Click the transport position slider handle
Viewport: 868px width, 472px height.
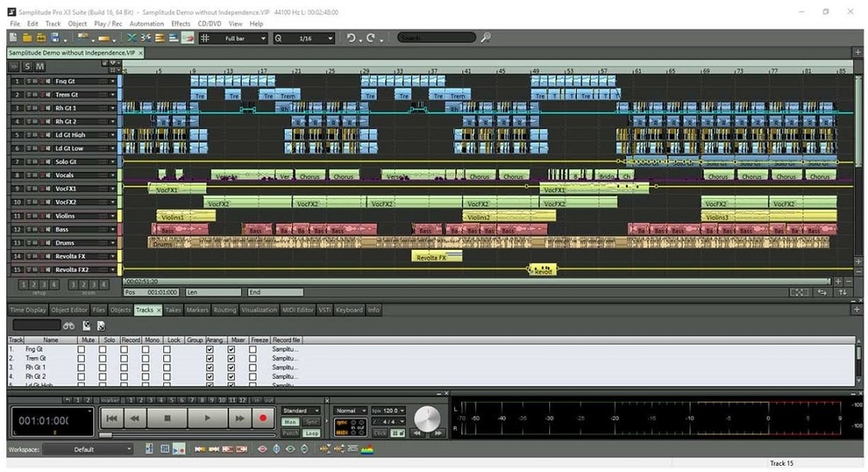(x=105, y=435)
